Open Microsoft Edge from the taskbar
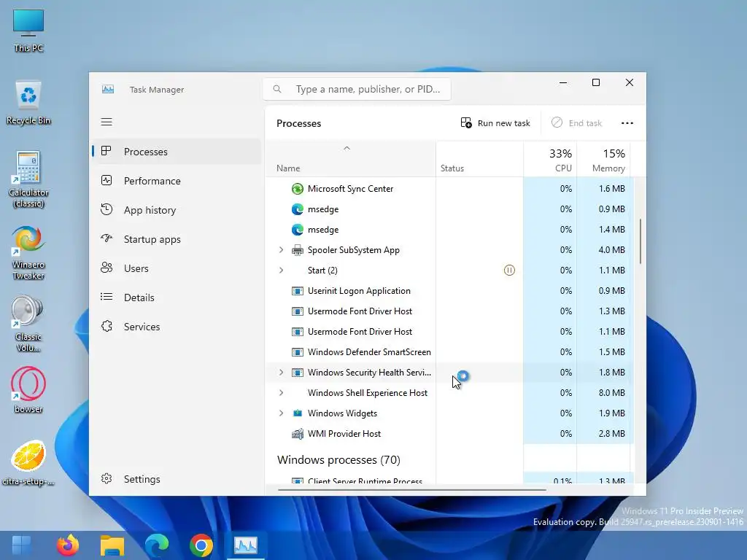 pyautogui.click(x=157, y=545)
